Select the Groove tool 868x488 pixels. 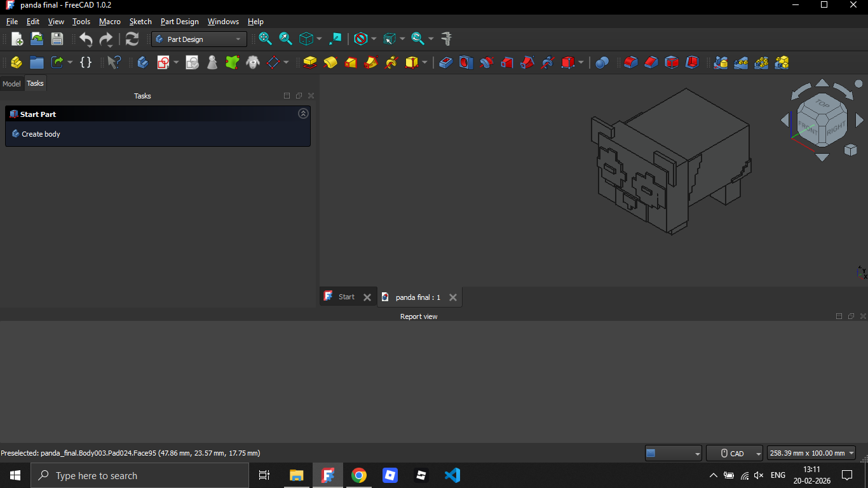[x=487, y=62]
